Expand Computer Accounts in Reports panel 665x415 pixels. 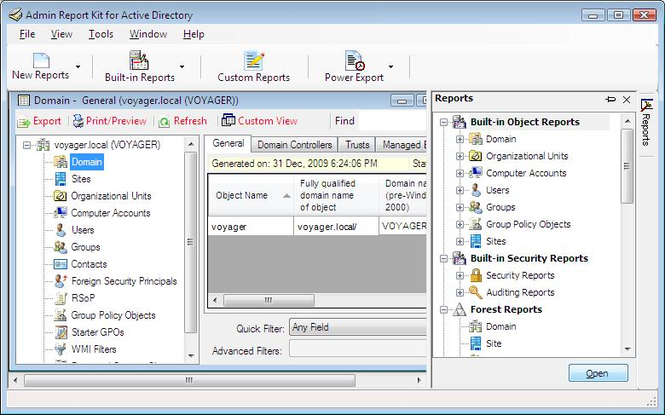coord(460,173)
